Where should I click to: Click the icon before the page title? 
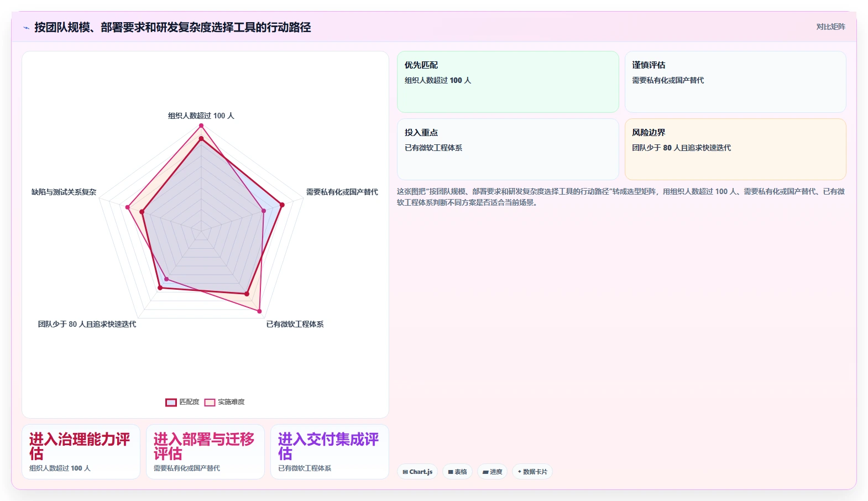pos(26,28)
